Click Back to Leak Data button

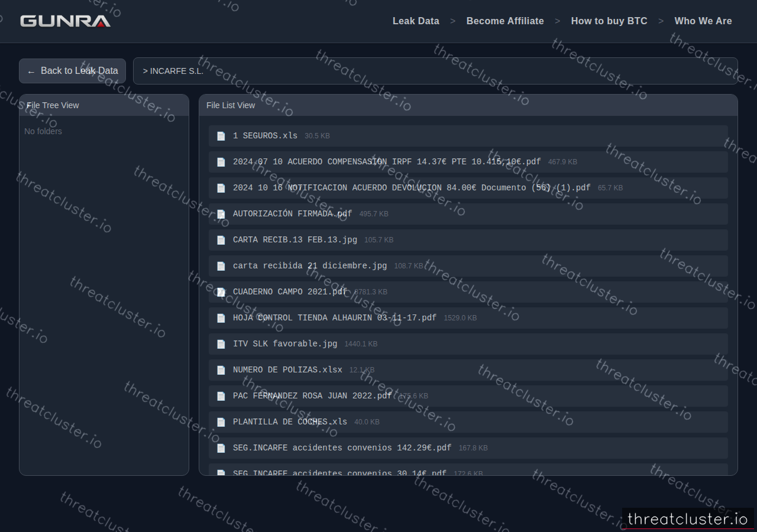(72, 71)
